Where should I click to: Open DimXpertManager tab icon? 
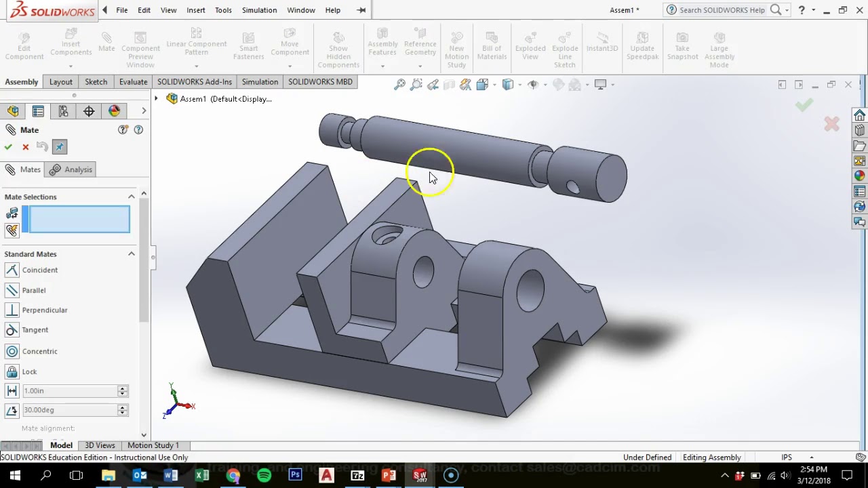pos(89,111)
